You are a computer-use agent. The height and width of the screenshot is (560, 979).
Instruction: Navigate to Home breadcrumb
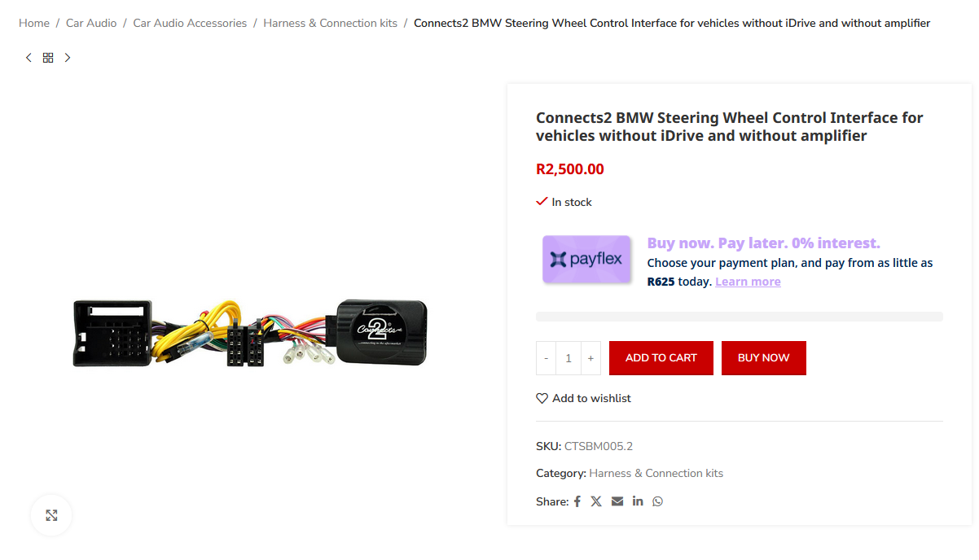[x=34, y=23]
